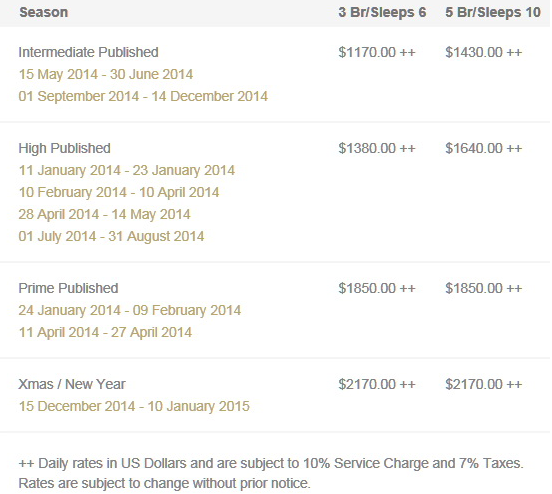Click the $1430.00 ++ rate
Screen dimensions: 552x494
pyautogui.click(x=484, y=52)
